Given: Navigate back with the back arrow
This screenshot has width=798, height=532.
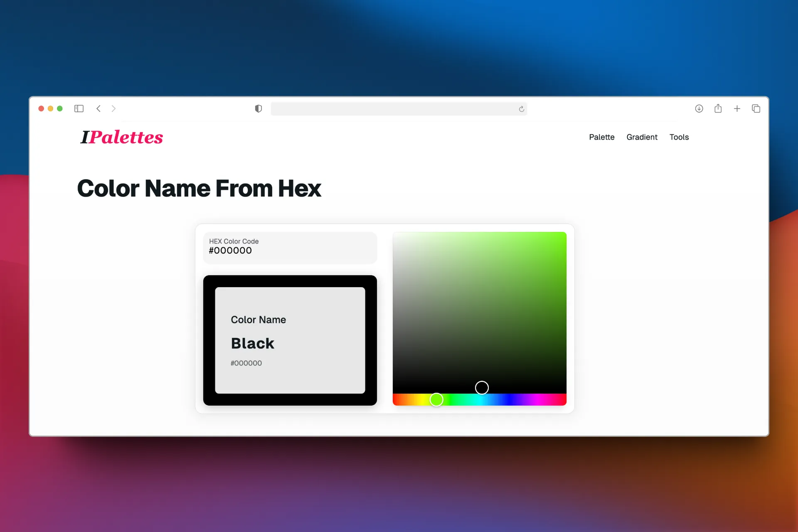Looking at the screenshot, I should pyautogui.click(x=99, y=108).
